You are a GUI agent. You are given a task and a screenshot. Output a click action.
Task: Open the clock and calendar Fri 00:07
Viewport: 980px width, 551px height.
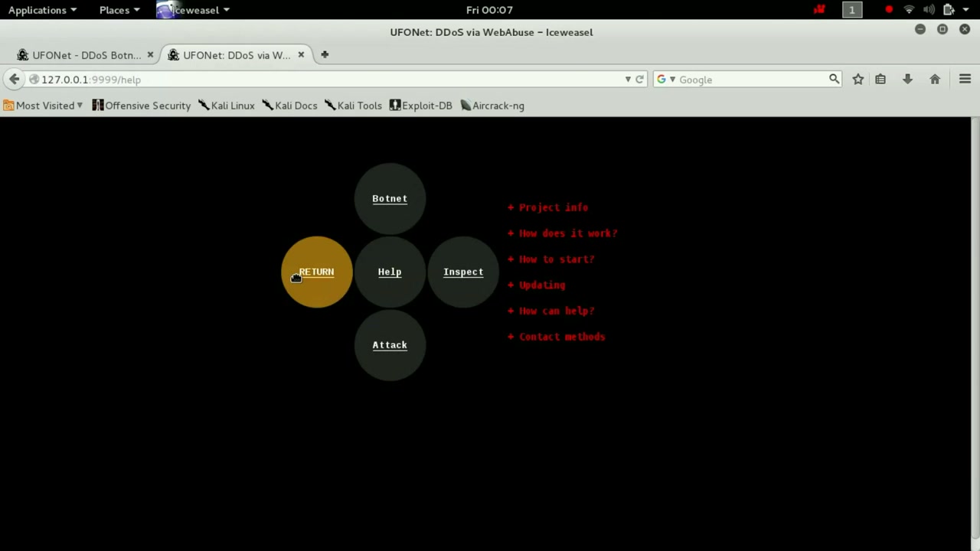(489, 10)
